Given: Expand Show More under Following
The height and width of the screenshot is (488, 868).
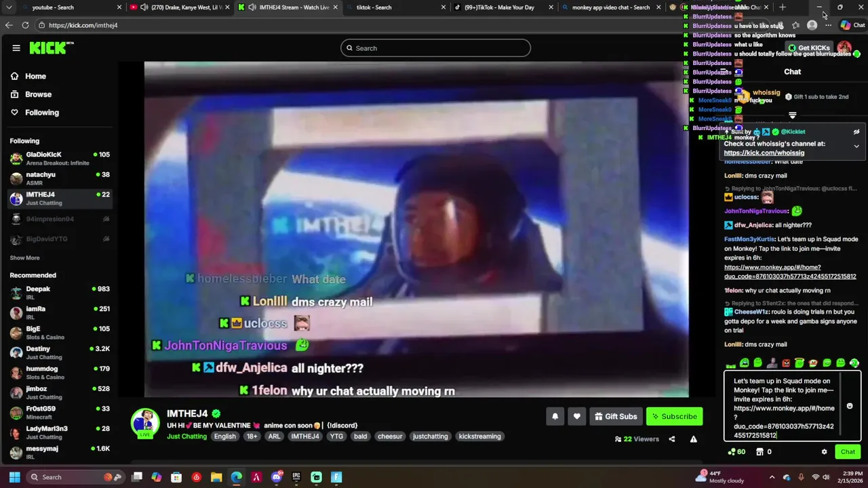Looking at the screenshot, I should pyautogui.click(x=24, y=258).
